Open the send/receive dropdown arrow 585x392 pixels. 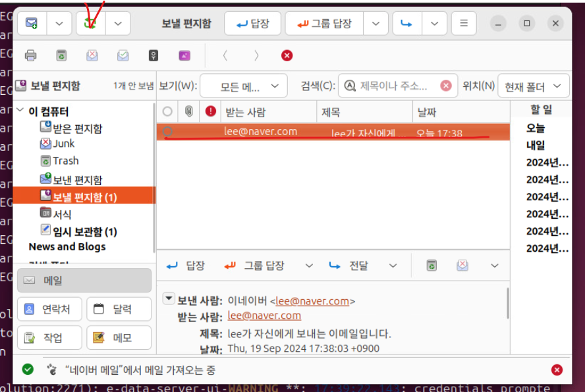[x=118, y=24]
